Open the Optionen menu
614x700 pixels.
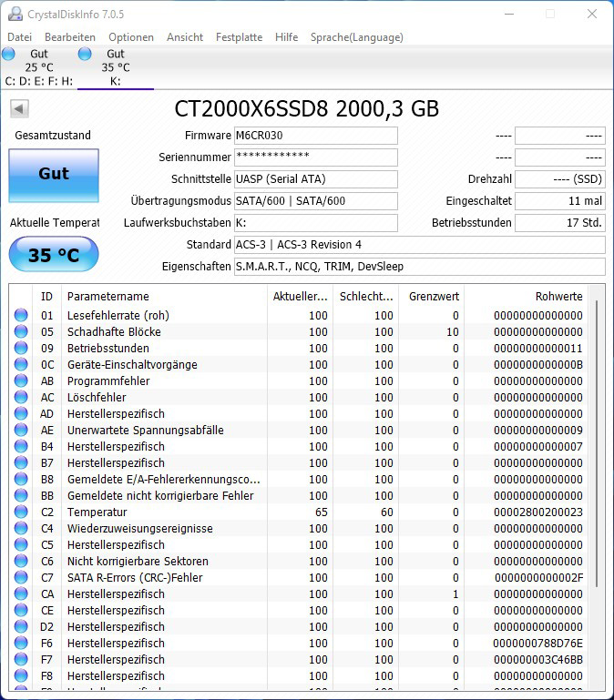point(131,37)
